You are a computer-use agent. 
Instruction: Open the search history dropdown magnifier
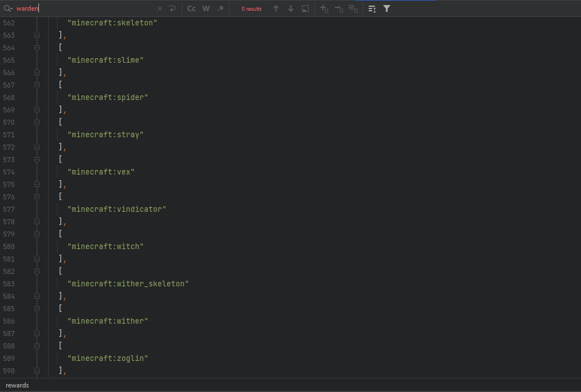click(x=8, y=8)
